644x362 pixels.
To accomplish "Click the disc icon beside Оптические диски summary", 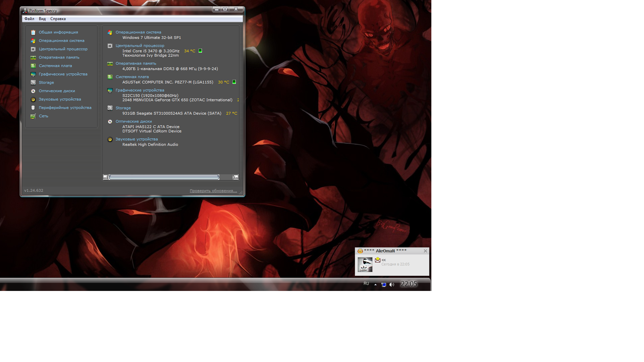I will coord(110,122).
